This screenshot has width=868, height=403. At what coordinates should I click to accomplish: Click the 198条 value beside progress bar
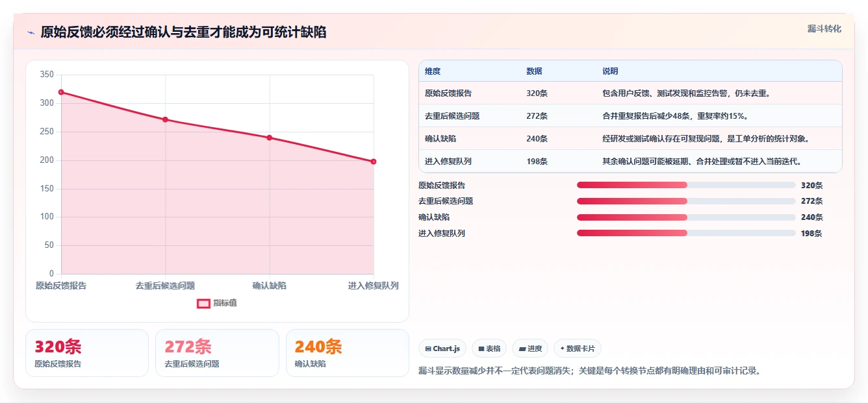pos(811,233)
